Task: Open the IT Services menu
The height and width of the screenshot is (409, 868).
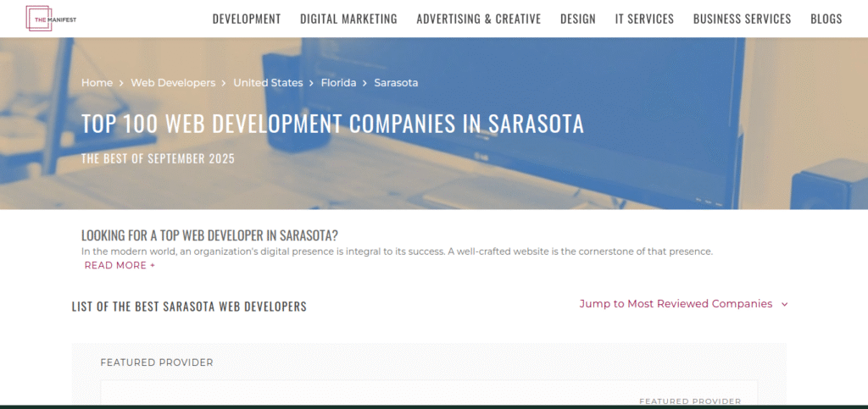Action: (644, 19)
